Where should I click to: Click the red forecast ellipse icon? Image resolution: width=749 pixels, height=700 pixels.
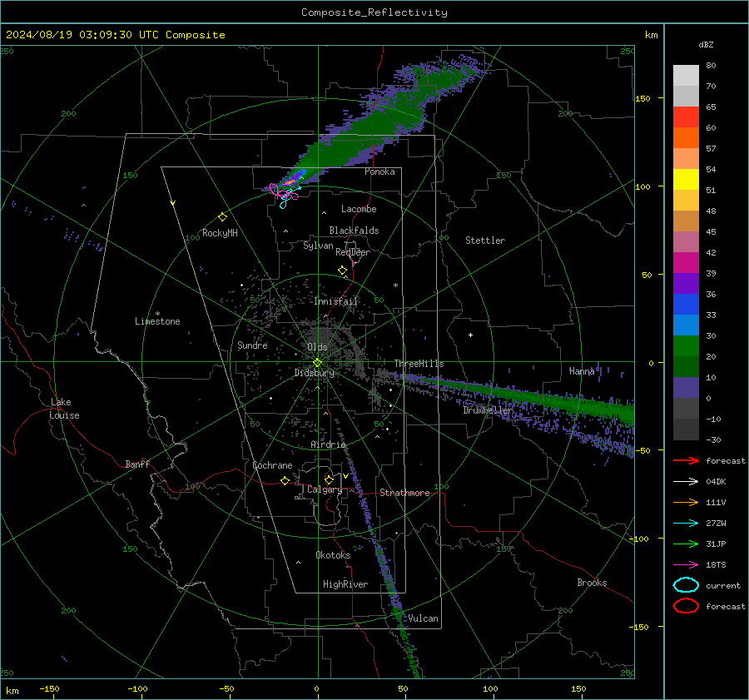pos(686,606)
